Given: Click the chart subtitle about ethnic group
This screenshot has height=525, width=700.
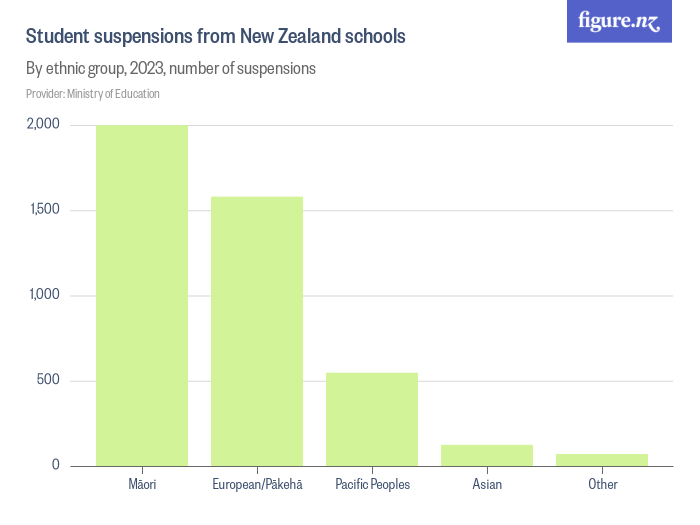Looking at the screenshot, I should coord(171,70).
